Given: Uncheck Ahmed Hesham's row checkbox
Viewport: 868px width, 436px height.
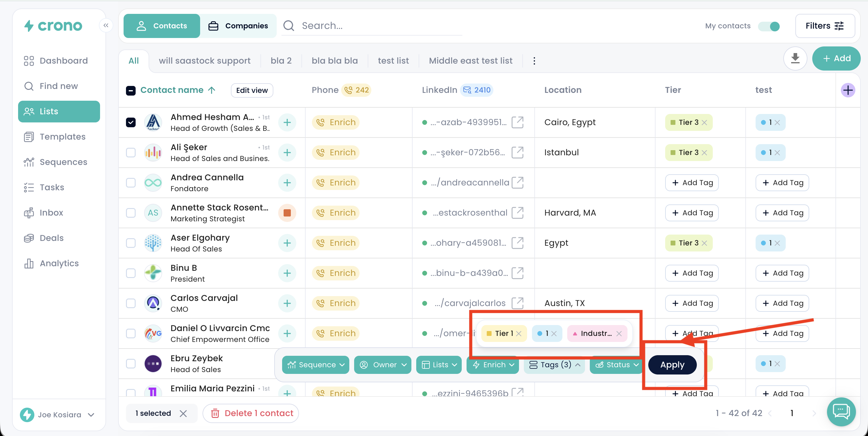Looking at the screenshot, I should [131, 122].
